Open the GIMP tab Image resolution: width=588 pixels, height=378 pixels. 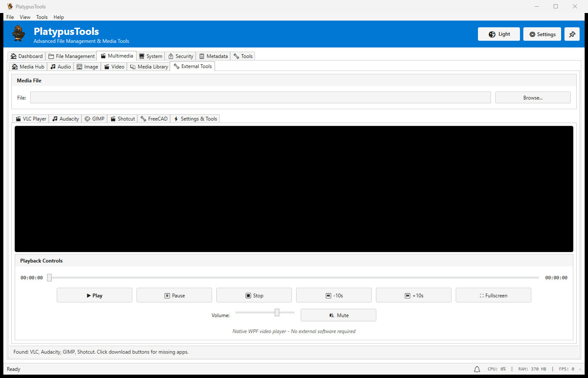(94, 119)
